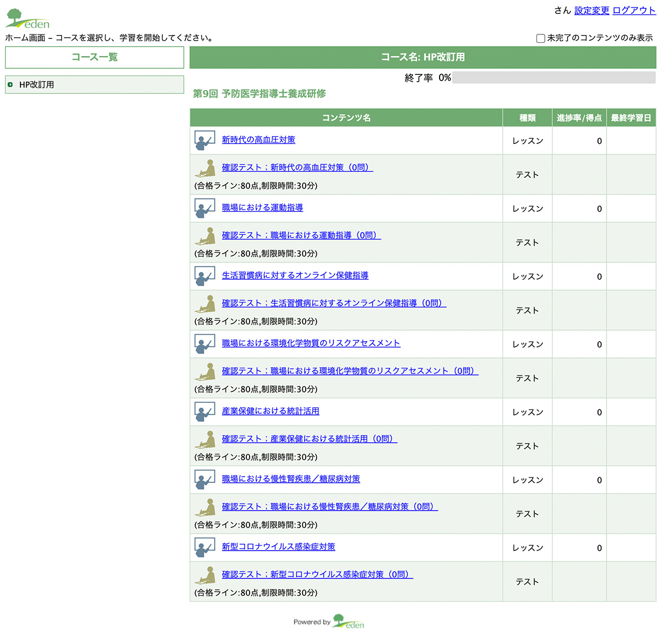Viewport: 667px width, 644px height.
Task: Click test icon beside 確認テスト；新型コロナウイルス感染症対策
Action: [205, 575]
